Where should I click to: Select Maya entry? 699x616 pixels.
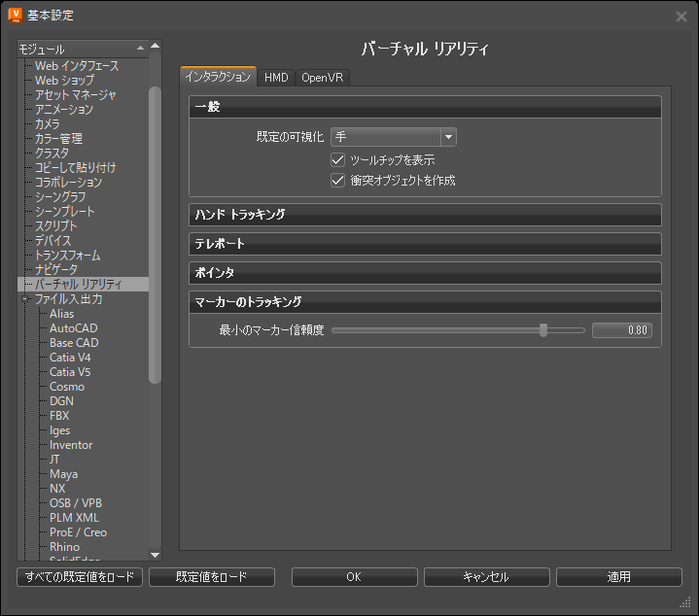63,474
